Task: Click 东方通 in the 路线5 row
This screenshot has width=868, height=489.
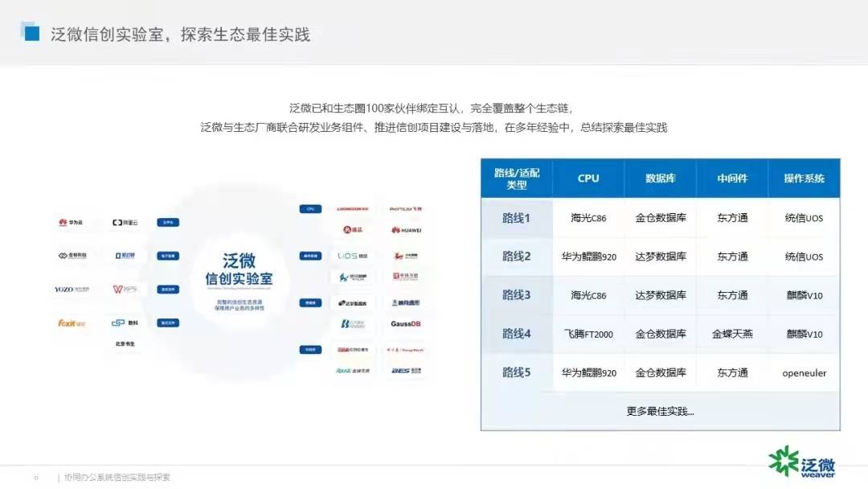Action: tap(732, 372)
